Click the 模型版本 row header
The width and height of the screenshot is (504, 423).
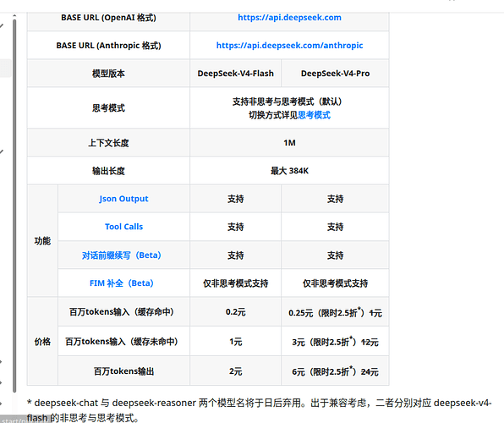108,74
